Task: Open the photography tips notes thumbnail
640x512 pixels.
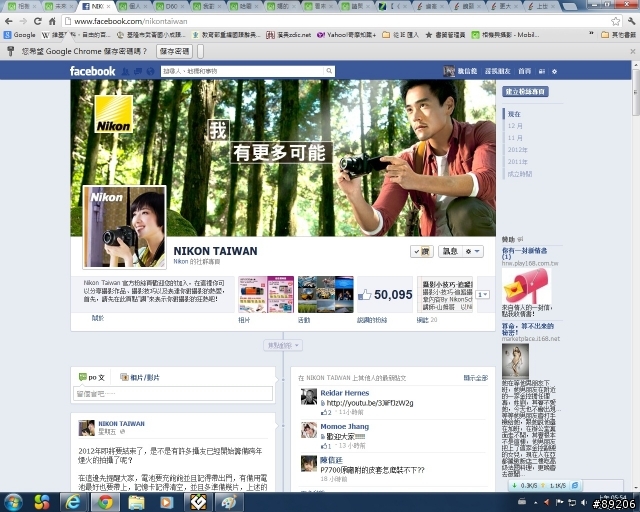Action: coord(445,294)
